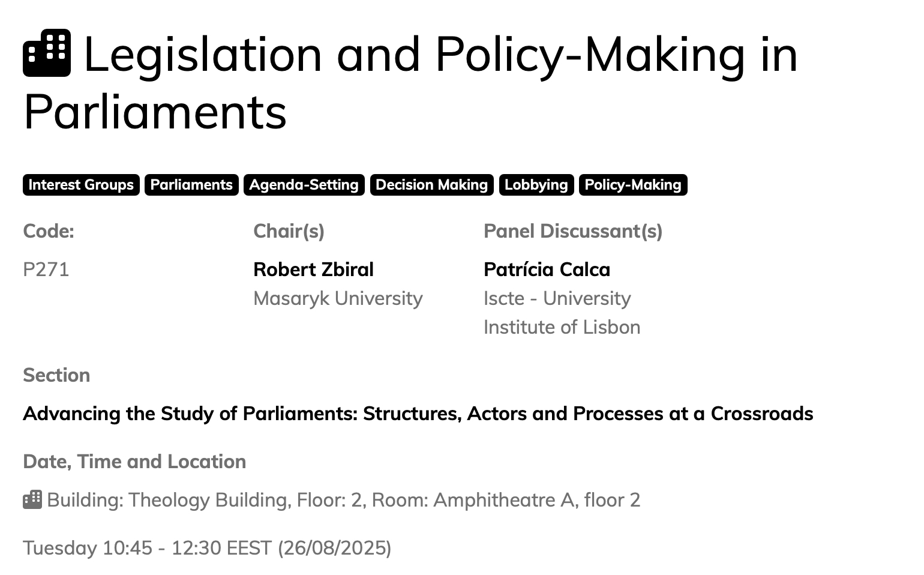Click the panel code P271
Screen dimensions: 924x575
(x=46, y=269)
